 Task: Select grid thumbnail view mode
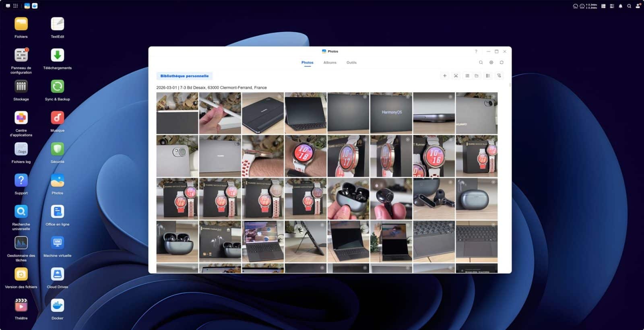(x=467, y=76)
